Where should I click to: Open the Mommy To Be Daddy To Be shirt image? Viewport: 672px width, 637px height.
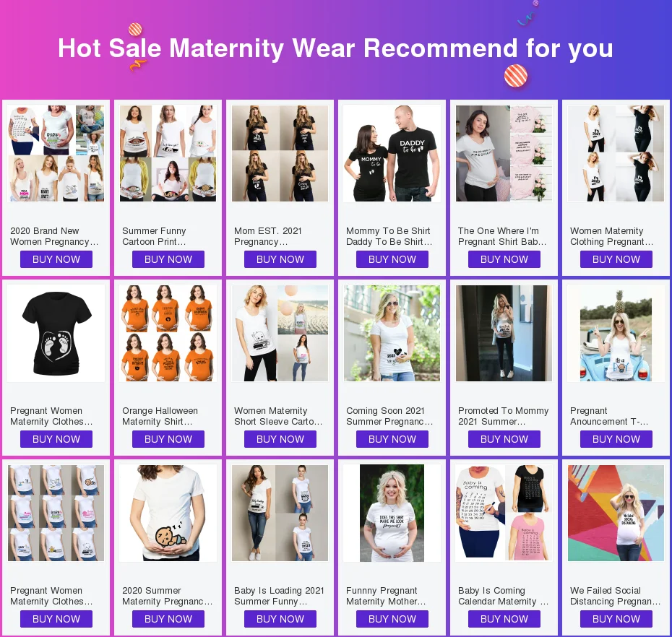392,153
